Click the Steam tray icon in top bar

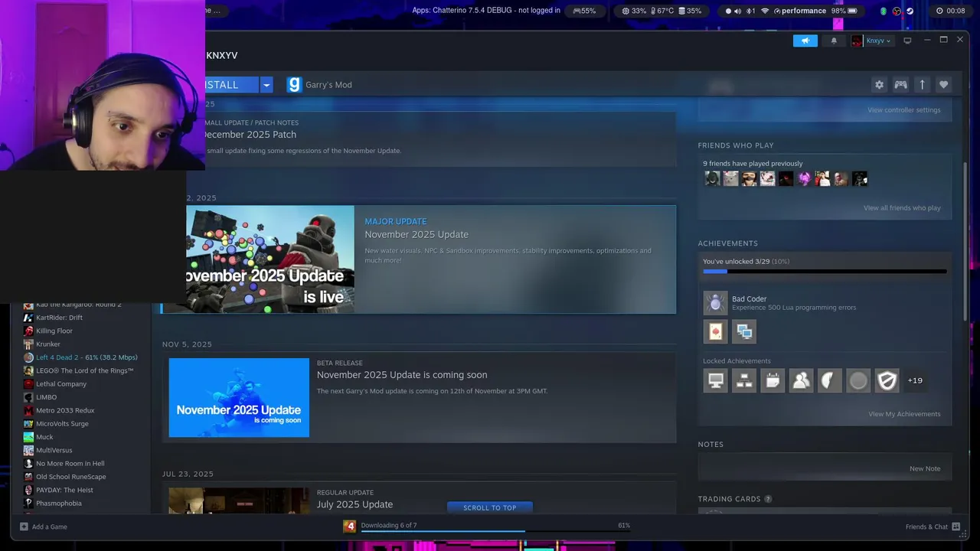click(910, 11)
